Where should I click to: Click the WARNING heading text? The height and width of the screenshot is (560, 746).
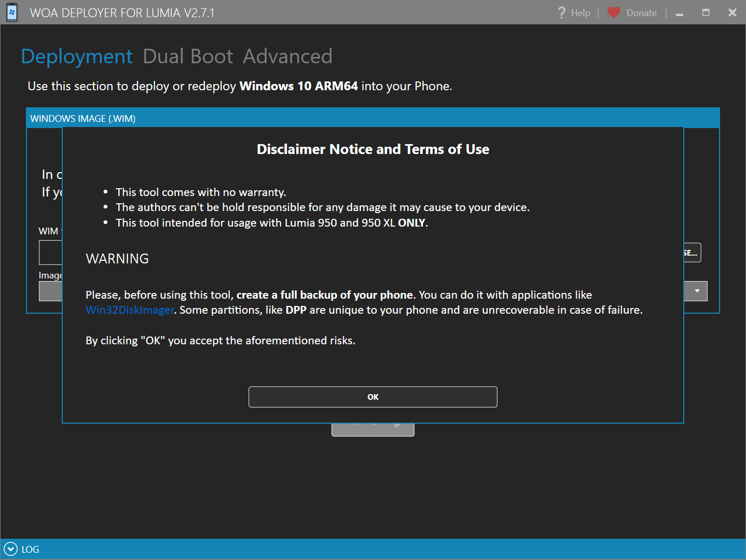click(x=117, y=259)
